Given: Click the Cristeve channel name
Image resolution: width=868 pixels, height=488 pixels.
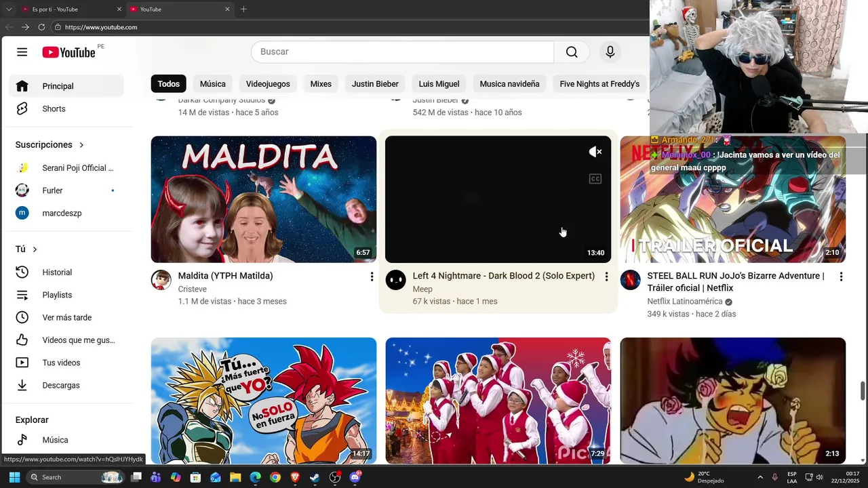Looking at the screenshot, I should pos(192,289).
